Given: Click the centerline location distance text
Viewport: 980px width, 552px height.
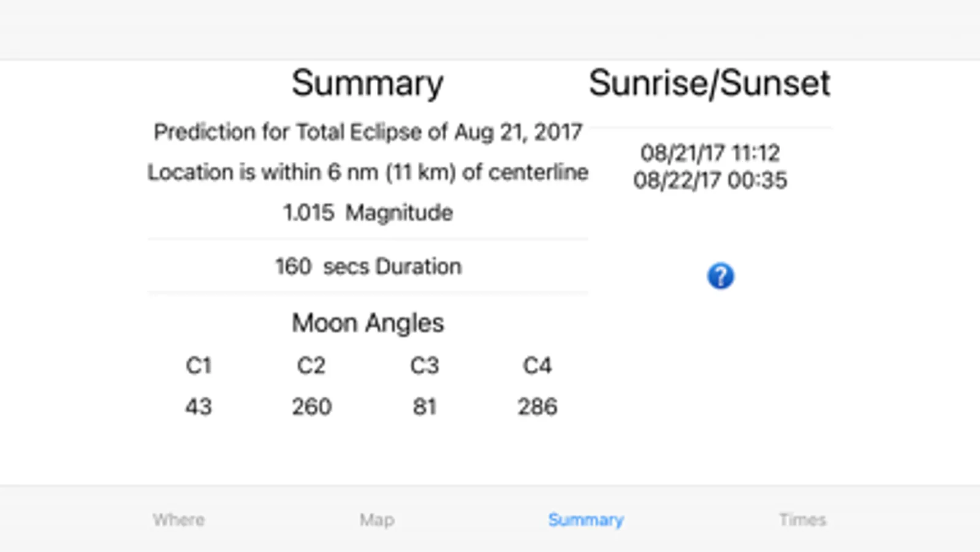Looking at the screenshot, I should pyautogui.click(x=367, y=172).
